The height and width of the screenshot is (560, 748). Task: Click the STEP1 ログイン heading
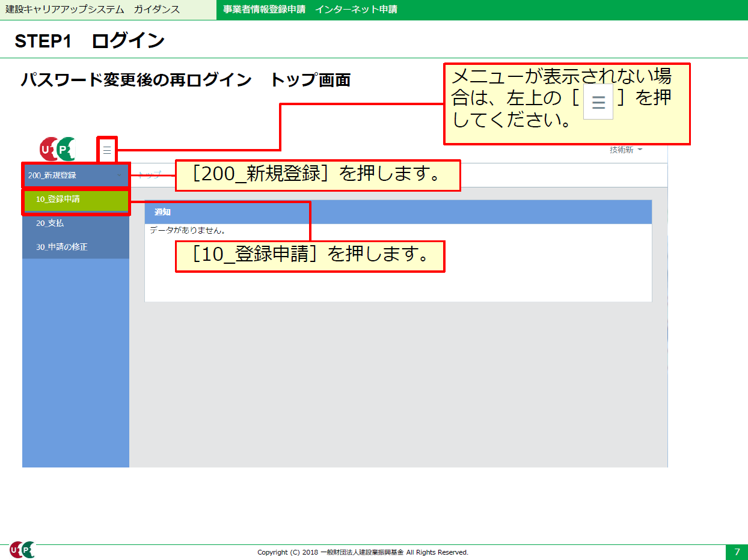[90, 41]
